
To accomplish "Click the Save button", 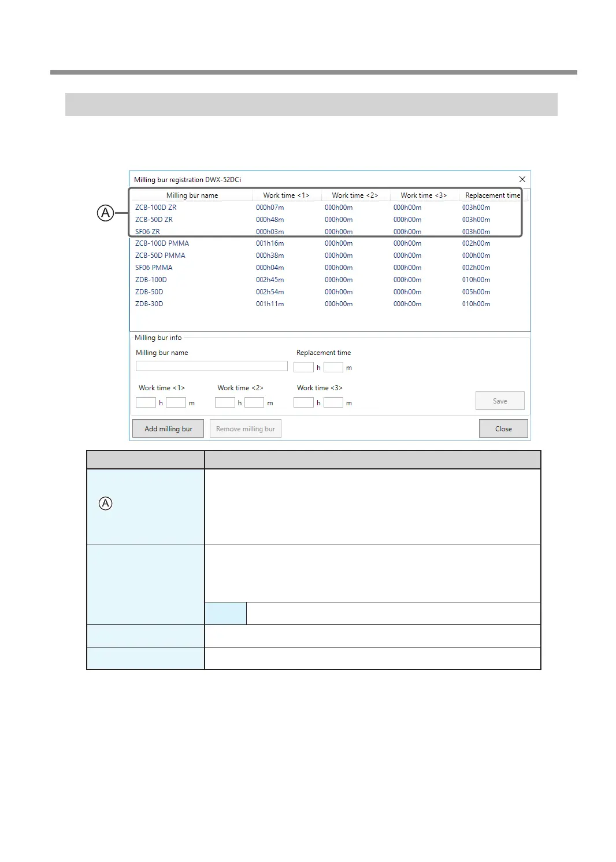I will [x=500, y=401].
